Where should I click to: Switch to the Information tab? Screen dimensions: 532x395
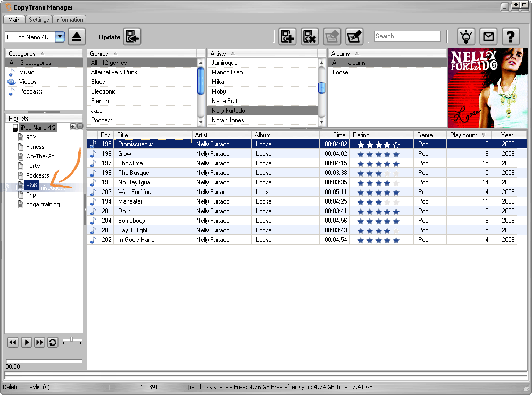(69, 20)
